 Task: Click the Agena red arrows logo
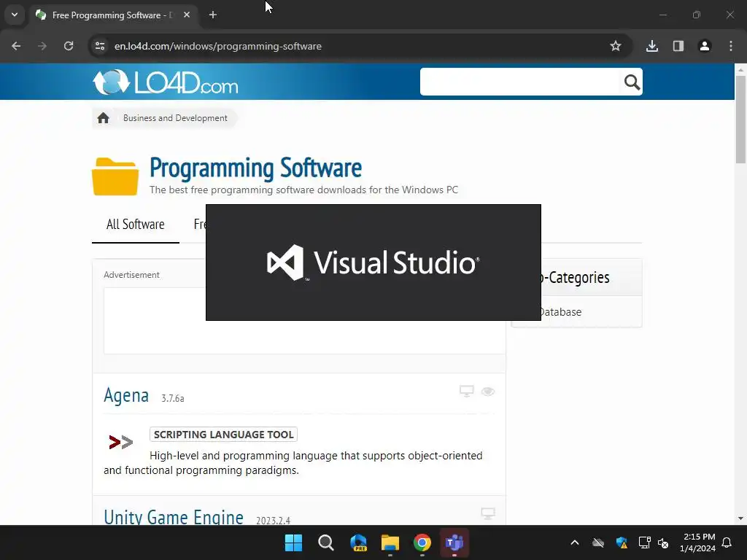(120, 443)
